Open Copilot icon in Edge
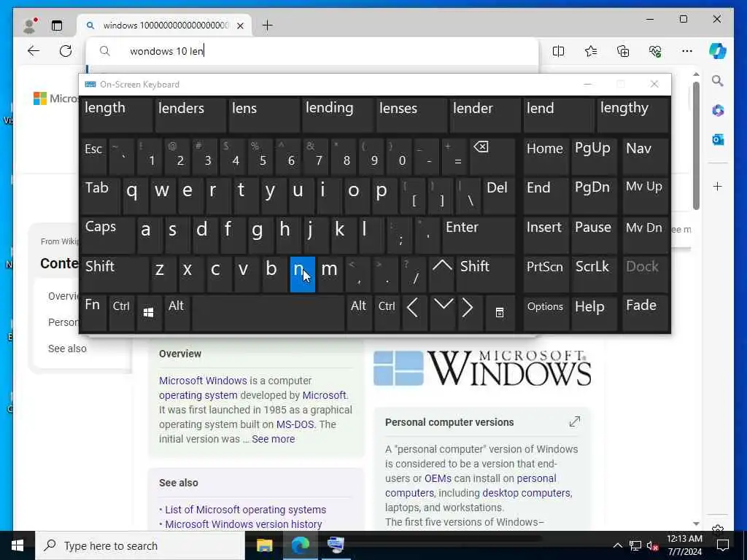The width and height of the screenshot is (747, 560). (x=718, y=51)
